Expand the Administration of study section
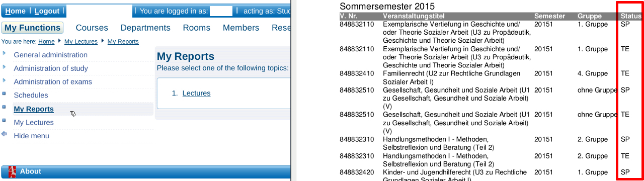 tap(51, 68)
